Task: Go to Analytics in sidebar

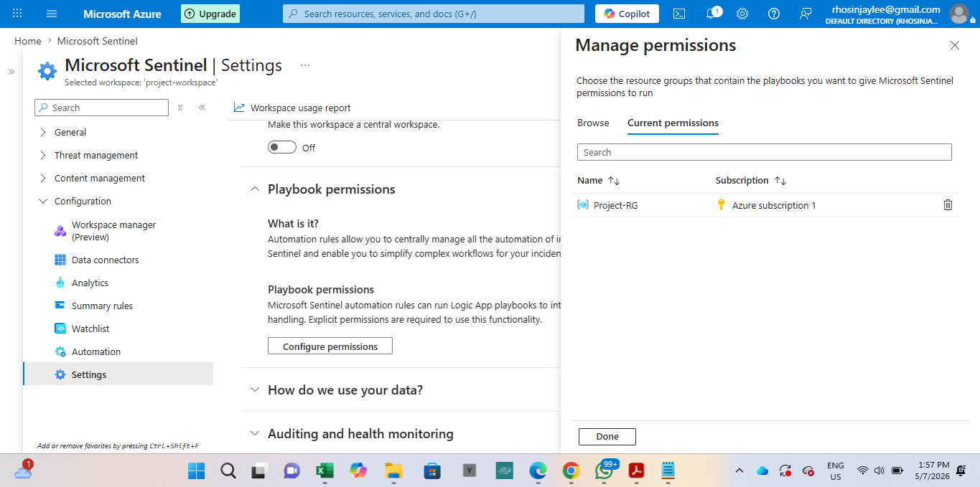Action: (90, 283)
